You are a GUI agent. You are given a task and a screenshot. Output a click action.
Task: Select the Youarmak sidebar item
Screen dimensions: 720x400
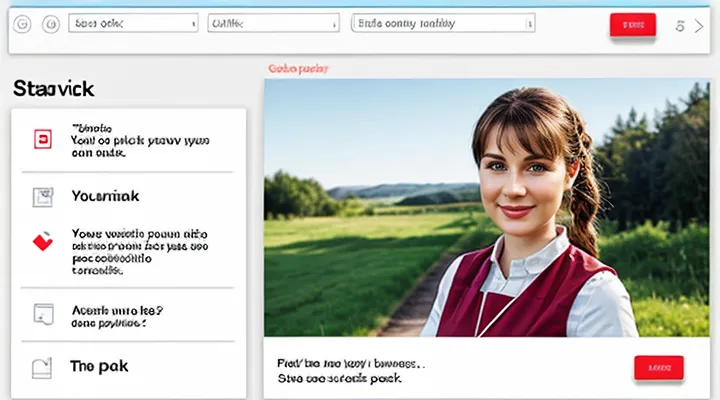tap(107, 197)
